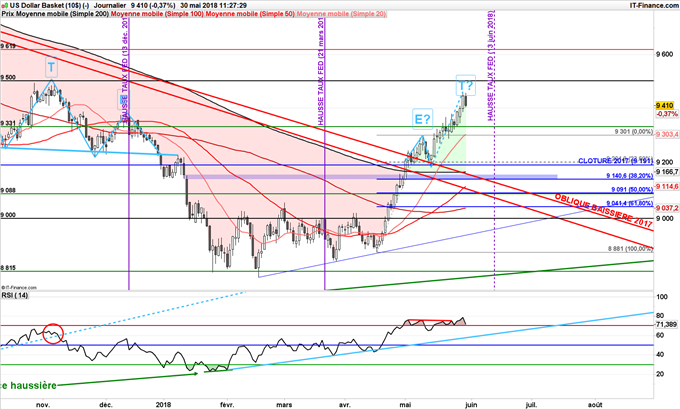This screenshot has height=409, width=680.
Task: Click the 'juil.' label on the time axis
Action: click(x=531, y=405)
